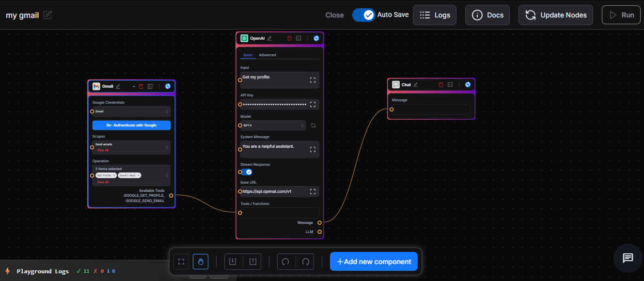Refresh the OpenAI model list
Viewport: 644px width, 281px height.
click(x=313, y=125)
